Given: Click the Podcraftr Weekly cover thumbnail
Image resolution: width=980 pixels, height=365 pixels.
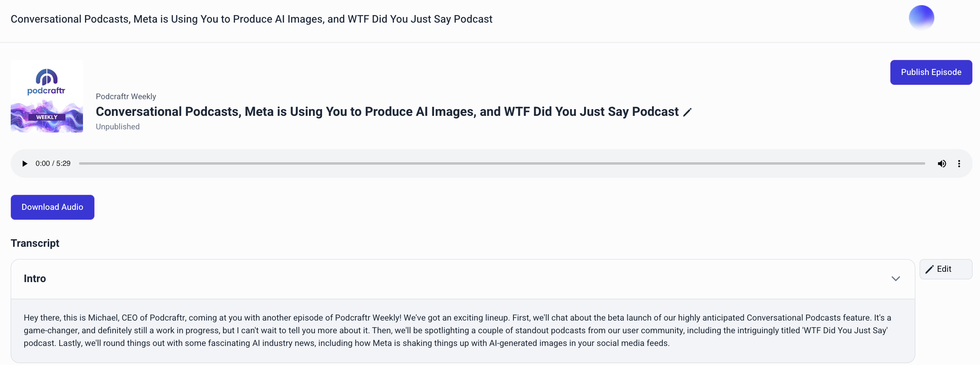Looking at the screenshot, I should point(47,96).
